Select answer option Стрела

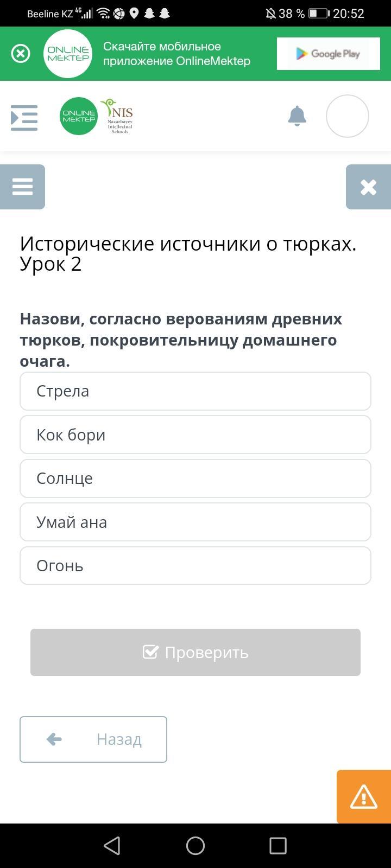pos(195,391)
